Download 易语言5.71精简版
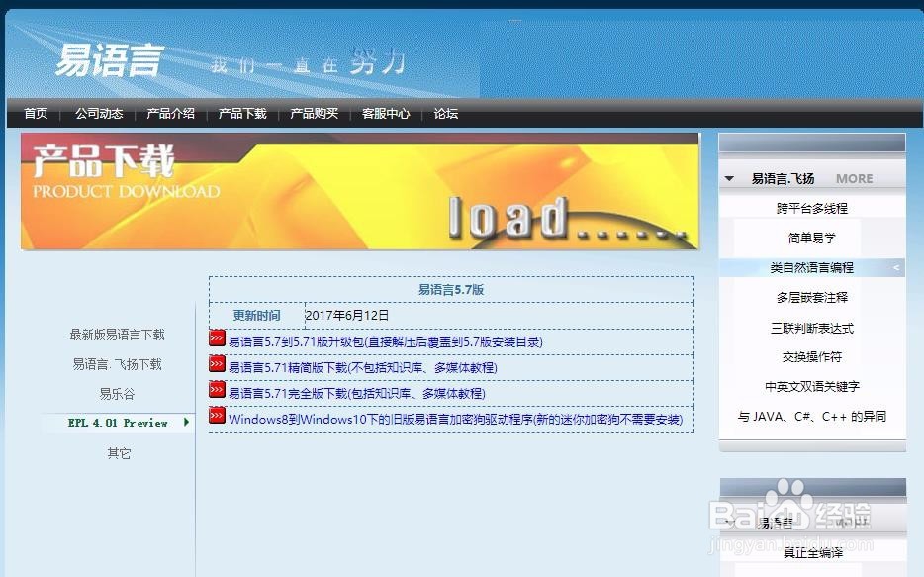 click(363, 368)
